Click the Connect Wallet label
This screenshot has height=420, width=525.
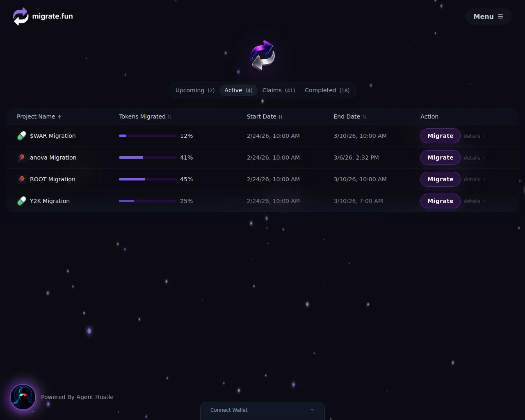229,410
